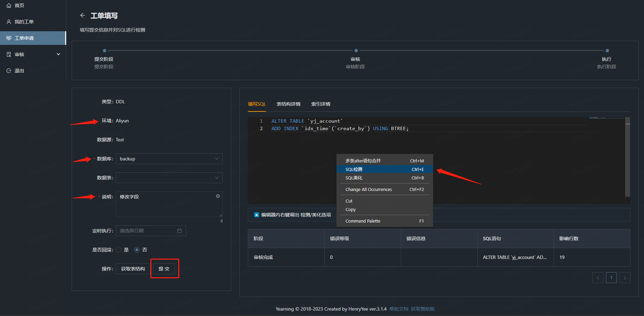Viewport: 644px width, 316px height.
Task: Choose Copy from the context menu
Action: click(385, 209)
